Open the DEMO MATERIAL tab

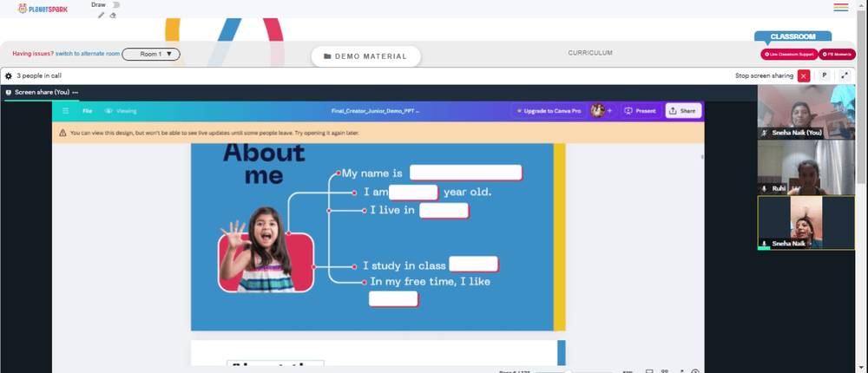pos(366,56)
